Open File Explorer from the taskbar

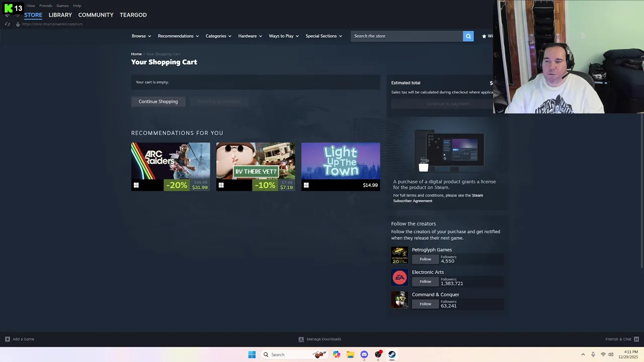coord(350,354)
